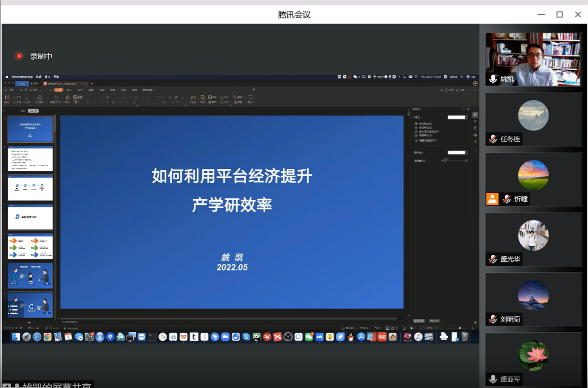Select the gradient fill radio option
This screenshot has height=388, width=588.
point(416,128)
